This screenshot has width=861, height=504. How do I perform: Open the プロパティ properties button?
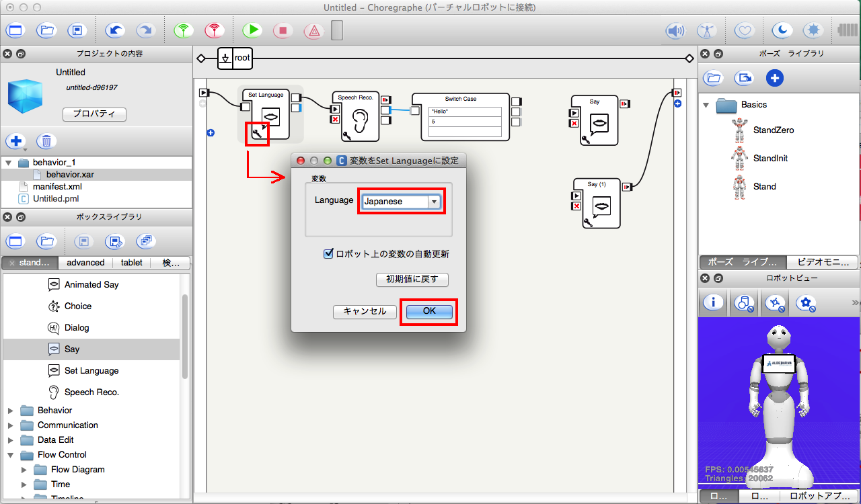[95, 114]
